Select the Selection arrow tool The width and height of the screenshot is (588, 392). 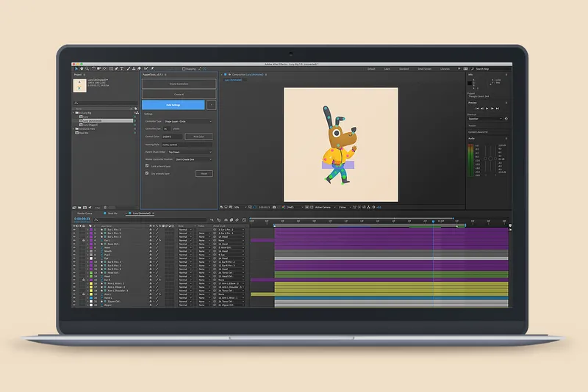[76, 68]
